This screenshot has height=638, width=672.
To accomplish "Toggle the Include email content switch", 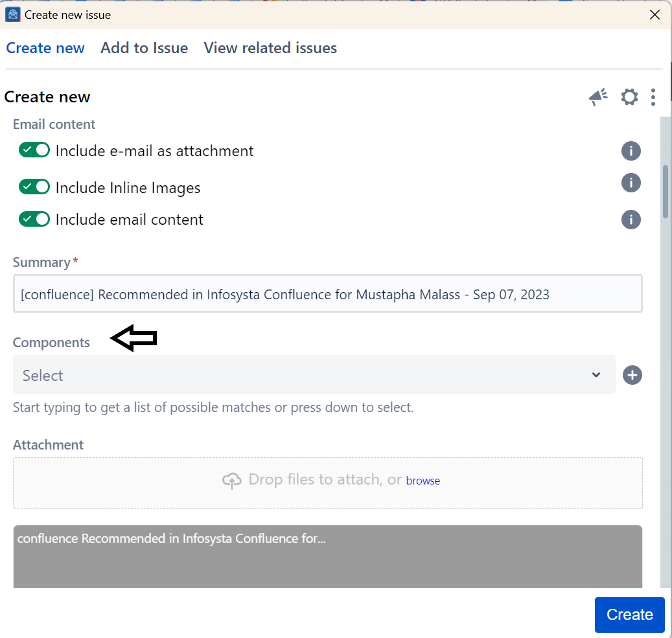I will point(34,220).
